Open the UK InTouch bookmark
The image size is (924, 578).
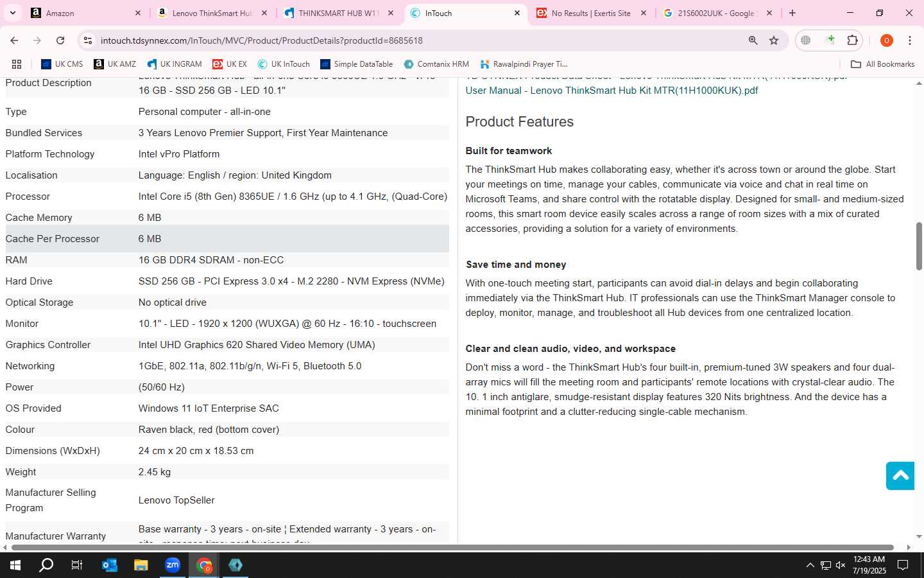(x=284, y=64)
